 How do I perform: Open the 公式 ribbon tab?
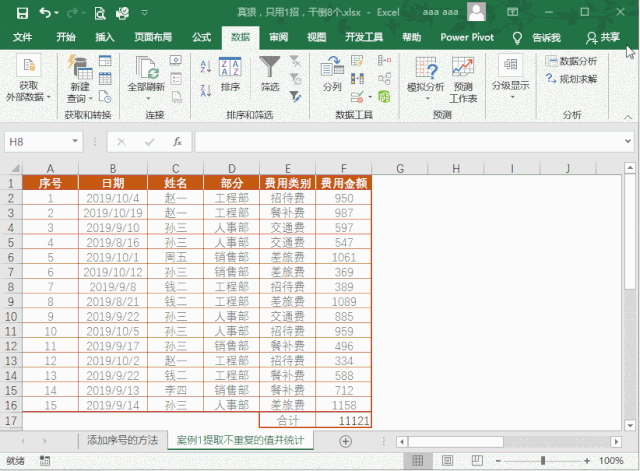(x=201, y=37)
